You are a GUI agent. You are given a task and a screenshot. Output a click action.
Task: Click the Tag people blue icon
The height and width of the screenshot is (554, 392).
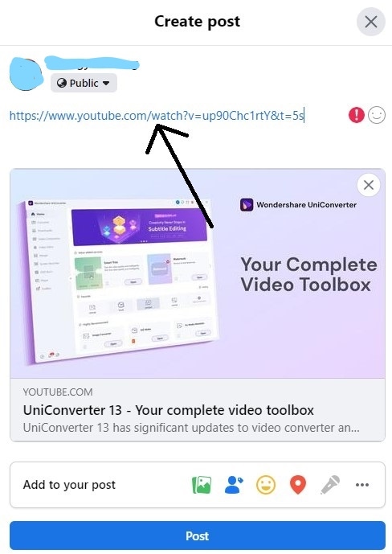tap(234, 485)
